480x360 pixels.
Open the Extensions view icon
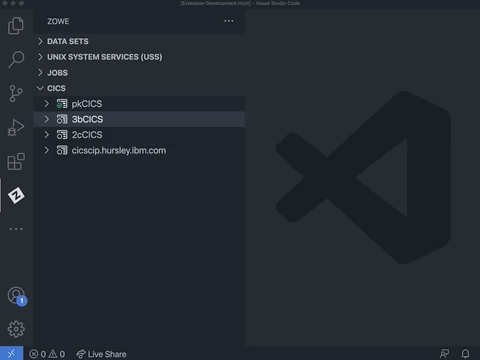click(16, 161)
